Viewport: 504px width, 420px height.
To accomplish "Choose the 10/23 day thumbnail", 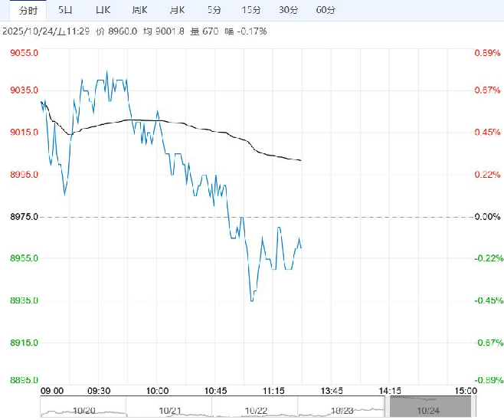I will pyautogui.click(x=342, y=410).
